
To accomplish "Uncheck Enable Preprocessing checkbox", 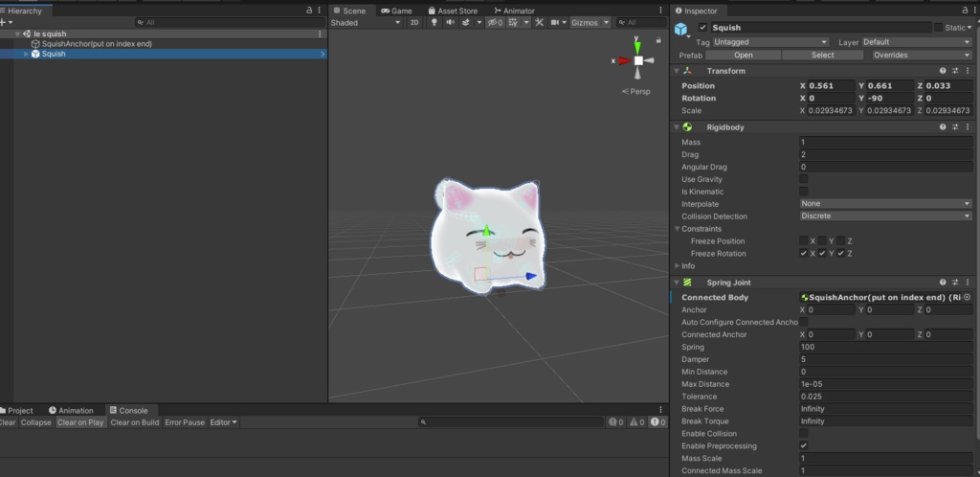I will (x=804, y=445).
